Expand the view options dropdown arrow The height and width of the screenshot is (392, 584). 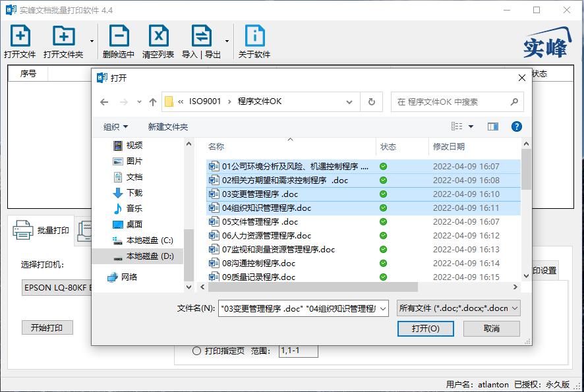click(471, 127)
